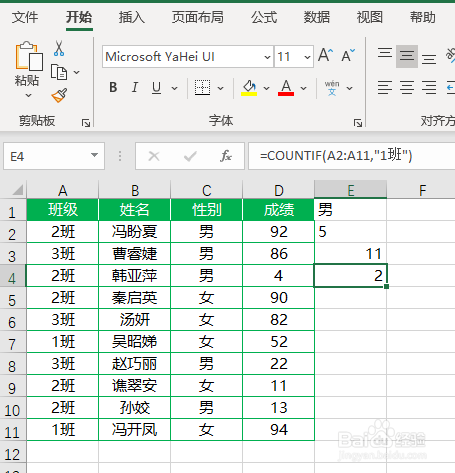Expand font color palette

[303, 88]
